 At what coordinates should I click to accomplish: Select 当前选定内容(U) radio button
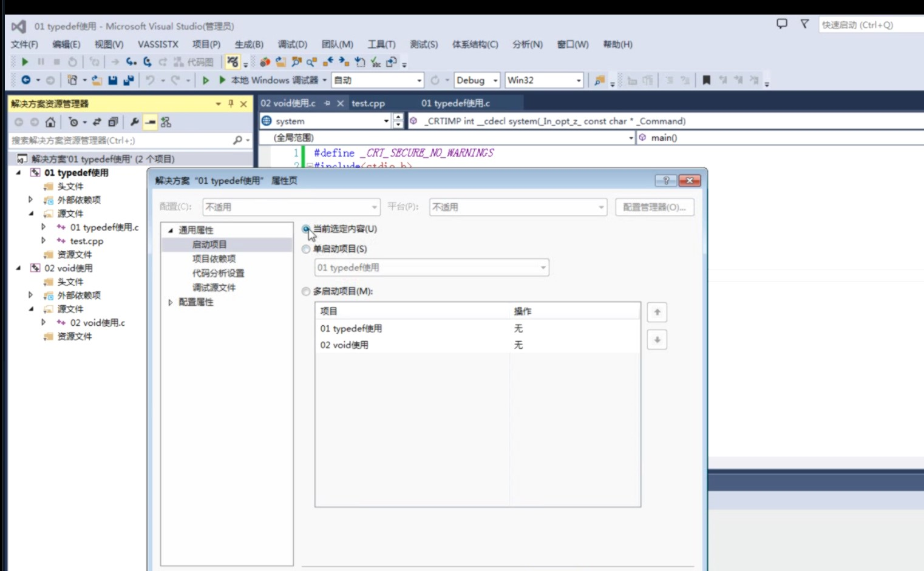[306, 229]
